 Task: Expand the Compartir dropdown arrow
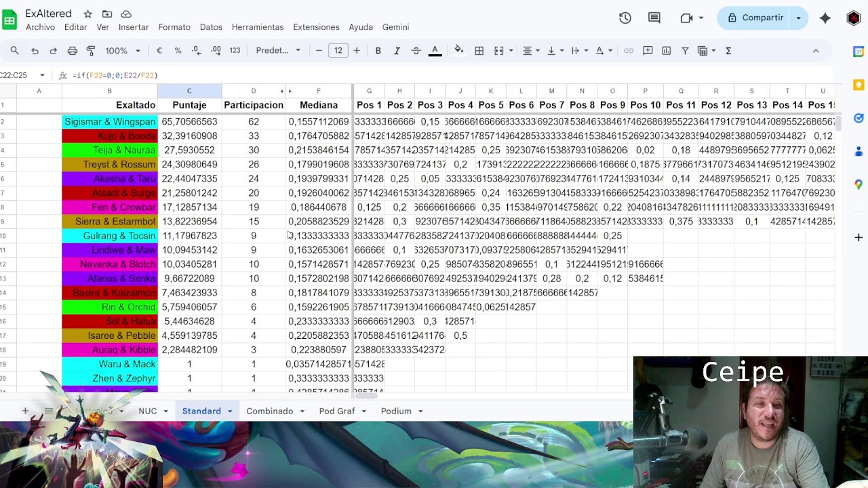pos(799,18)
